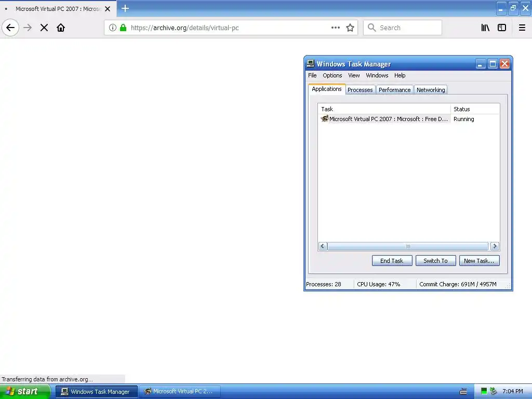Switch to the Networking tab

click(x=431, y=90)
